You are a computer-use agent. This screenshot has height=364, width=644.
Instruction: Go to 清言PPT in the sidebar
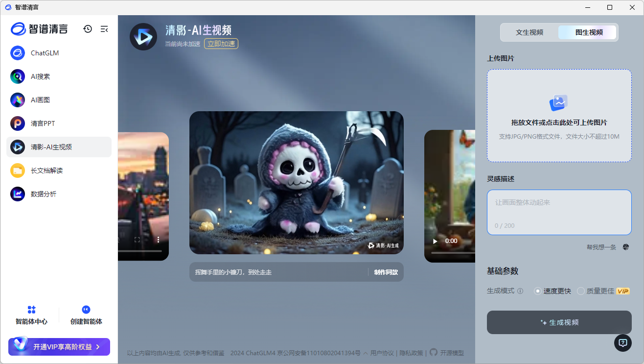click(59, 123)
